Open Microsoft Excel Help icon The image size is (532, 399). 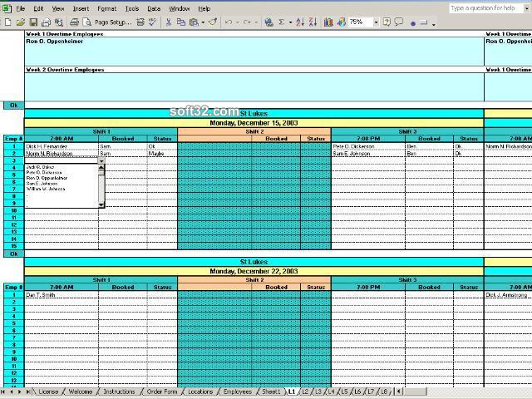pyautogui.click(x=387, y=22)
